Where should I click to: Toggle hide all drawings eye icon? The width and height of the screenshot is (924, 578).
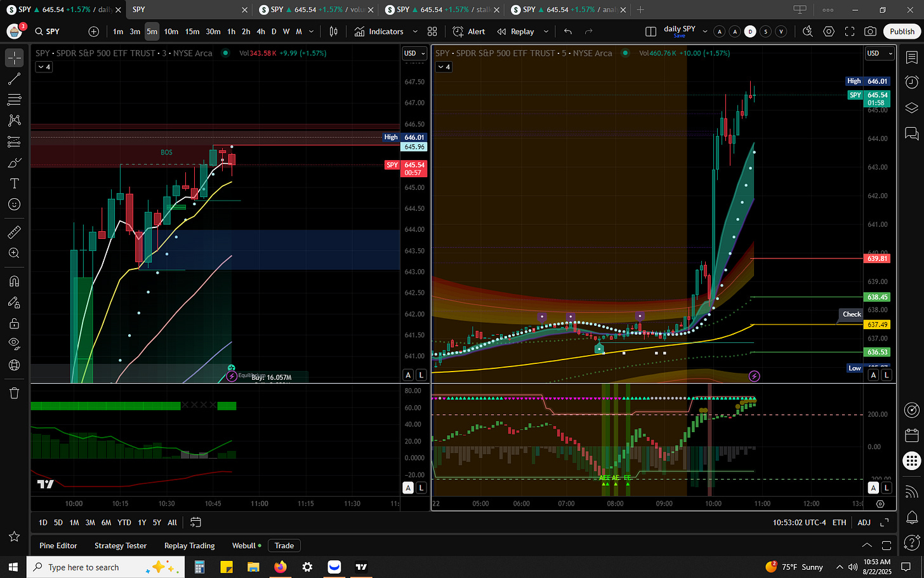pos(14,344)
